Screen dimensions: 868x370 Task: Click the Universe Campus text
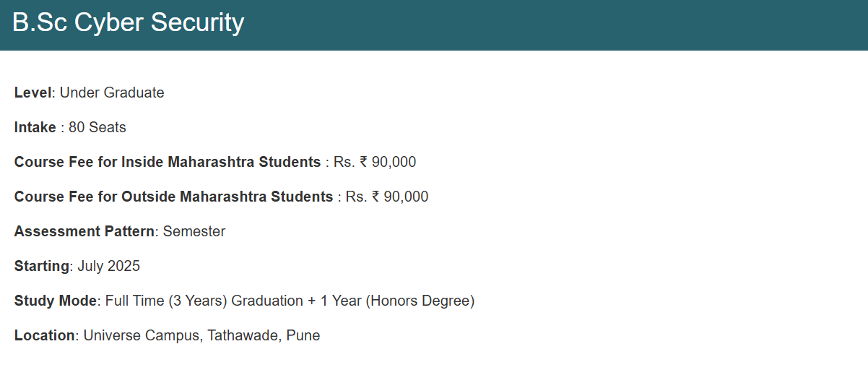pos(143,335)
